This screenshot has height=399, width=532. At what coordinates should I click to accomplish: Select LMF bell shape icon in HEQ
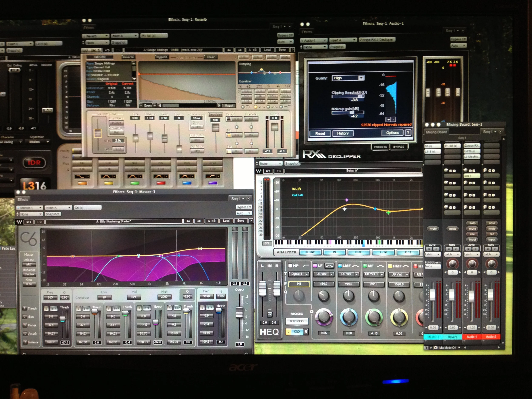pos(355,266)
